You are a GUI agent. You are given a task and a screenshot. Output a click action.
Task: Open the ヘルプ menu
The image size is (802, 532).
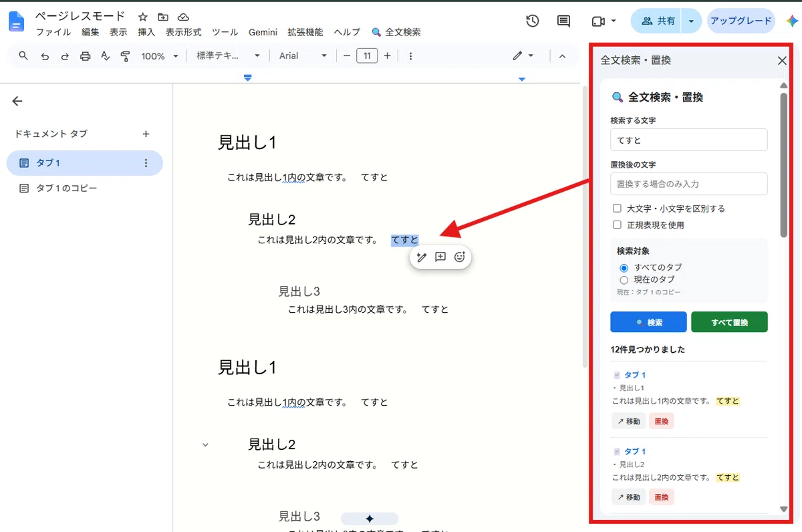[x=347, y=32]
